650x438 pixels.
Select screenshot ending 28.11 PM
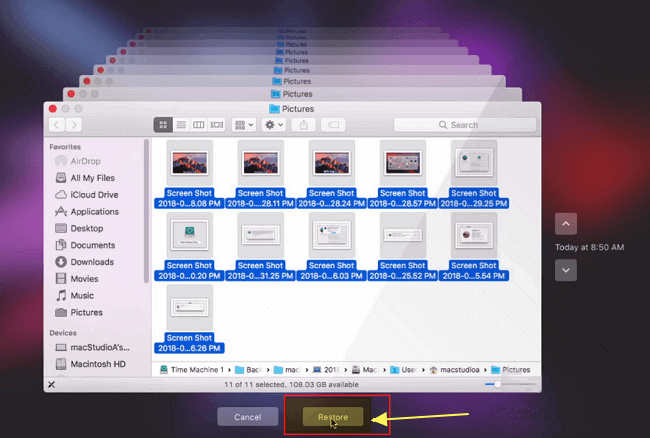261,174
